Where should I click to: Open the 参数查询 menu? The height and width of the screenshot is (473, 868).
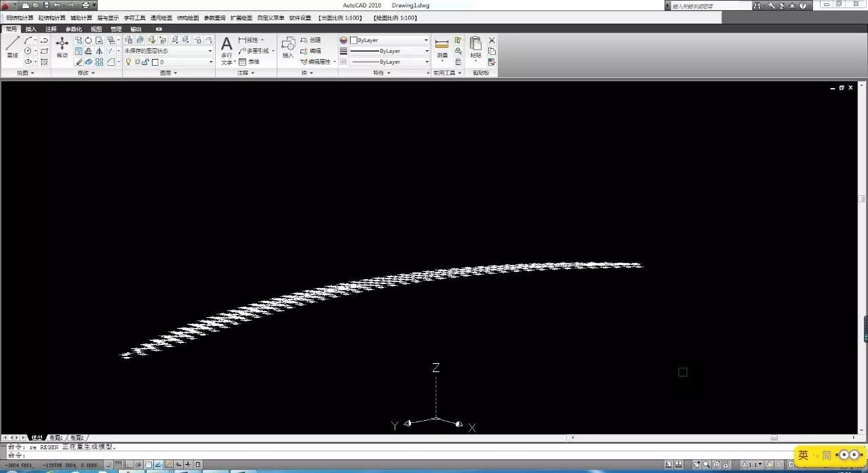click(x=215, y=18)
